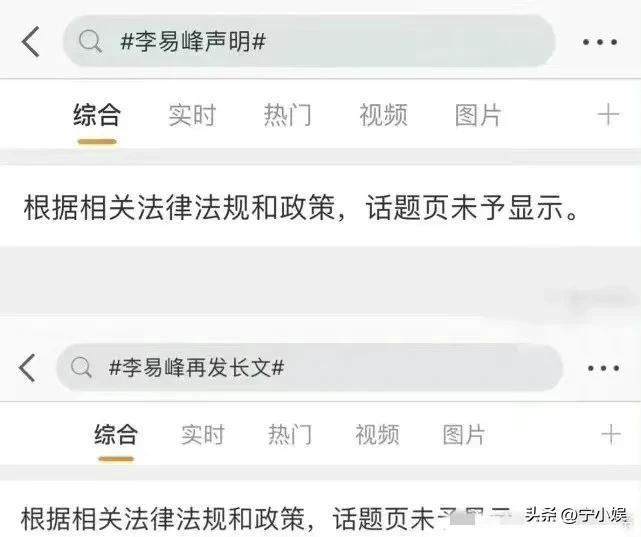
Task: Open the 图片 tab in the top panel
Action: pyautogui.click(x=478, y=115)
